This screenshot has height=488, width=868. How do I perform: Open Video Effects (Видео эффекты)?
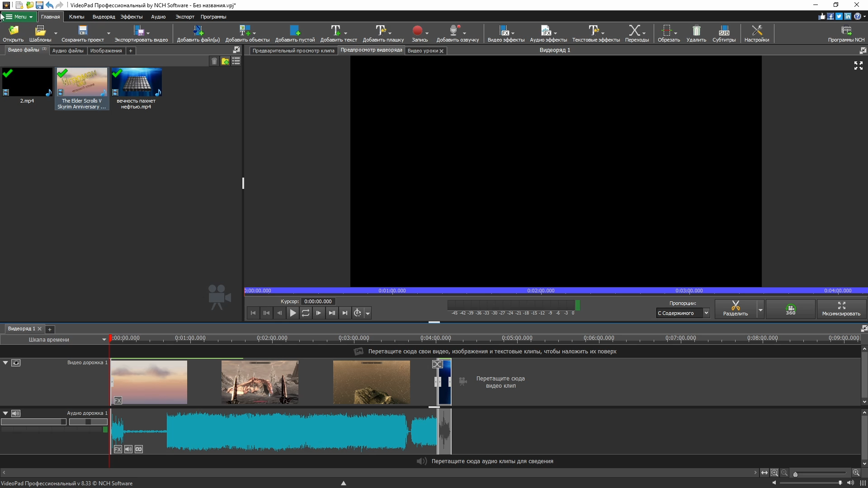pyautogui.click(x=505, y=31)
